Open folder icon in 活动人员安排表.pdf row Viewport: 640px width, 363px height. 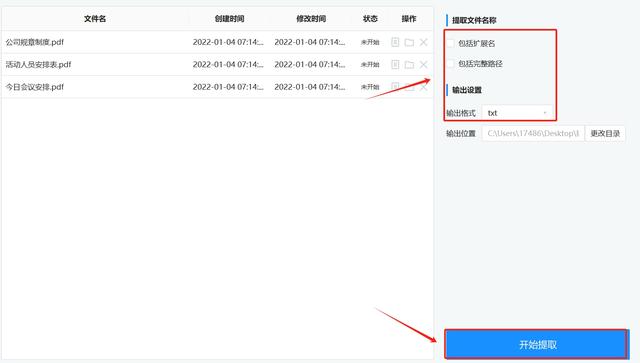point(409,65)
